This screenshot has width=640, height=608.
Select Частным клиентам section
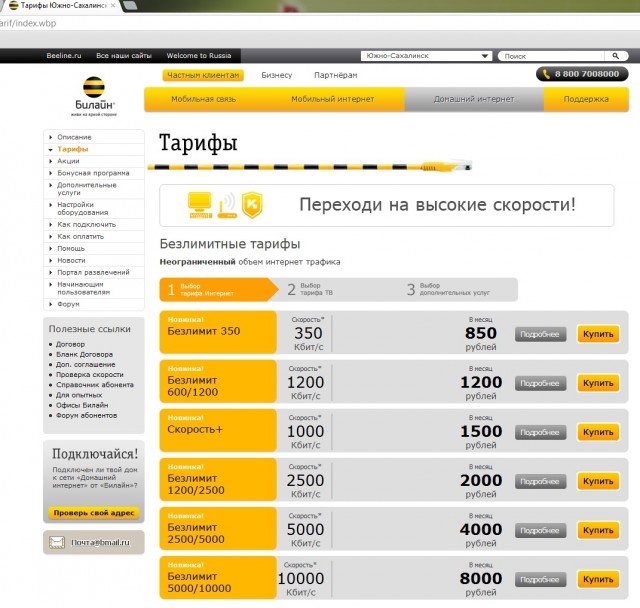pos(203,75)
